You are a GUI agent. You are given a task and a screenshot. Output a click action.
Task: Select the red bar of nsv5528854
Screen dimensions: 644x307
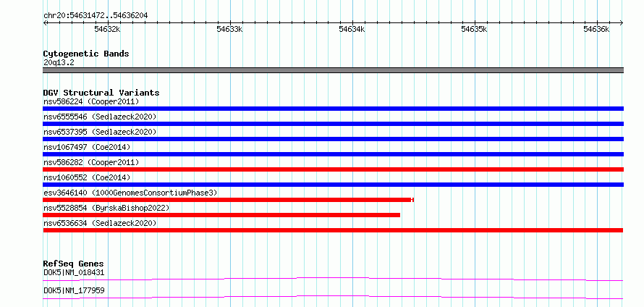click(x=221, y=215)
